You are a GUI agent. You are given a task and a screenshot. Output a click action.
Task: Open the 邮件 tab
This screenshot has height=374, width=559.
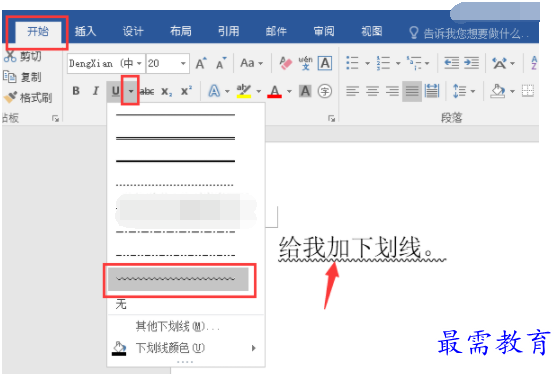[276, 31]
